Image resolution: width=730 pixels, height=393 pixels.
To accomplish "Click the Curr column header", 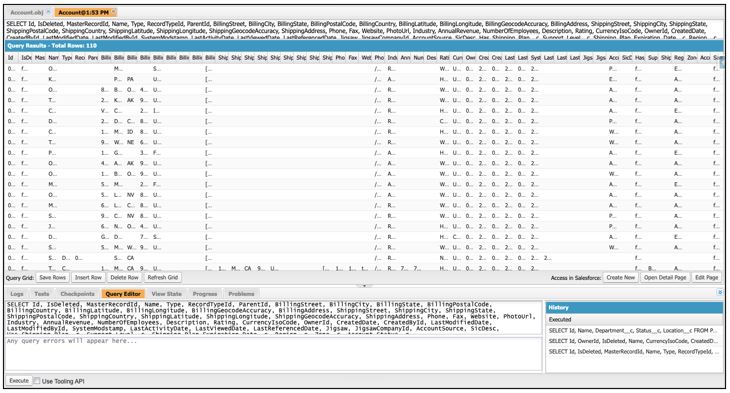I will (x=458, y=58).
